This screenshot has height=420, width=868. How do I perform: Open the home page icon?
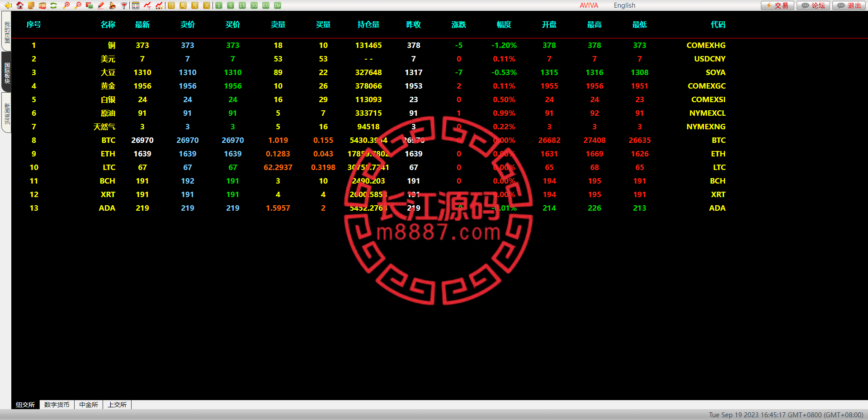coord(20,5)
